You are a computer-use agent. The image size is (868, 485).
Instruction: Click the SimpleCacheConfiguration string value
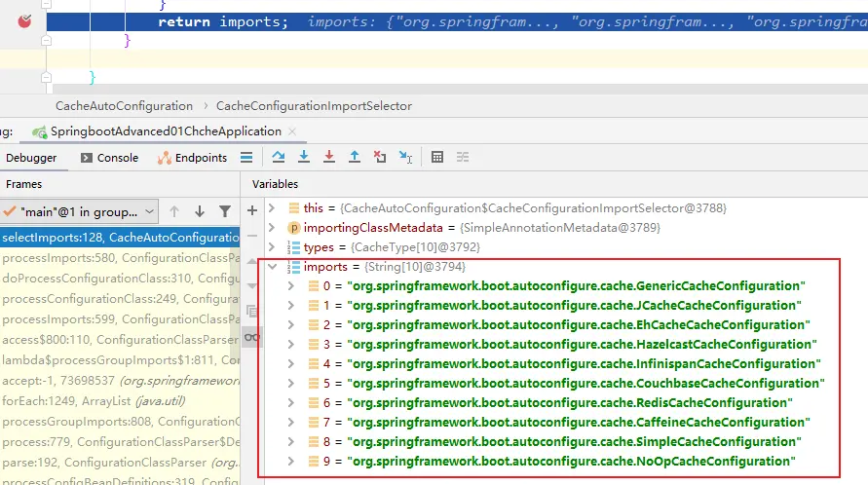[x=574, y=442]
